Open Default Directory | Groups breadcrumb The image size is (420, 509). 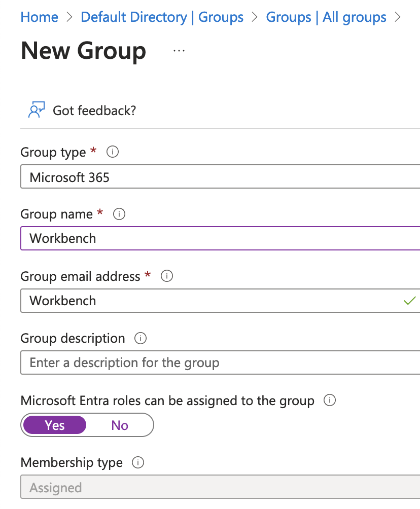[x=162, y=17]
